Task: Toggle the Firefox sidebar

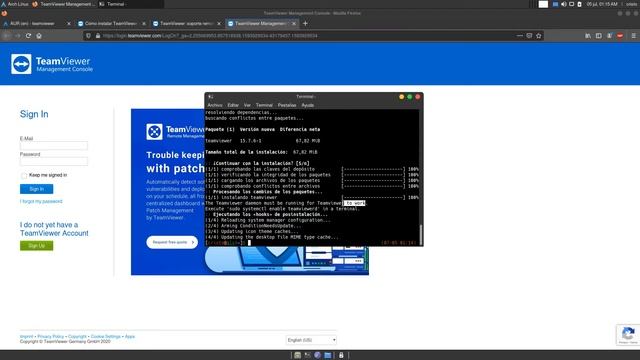Action: (598, 36)
